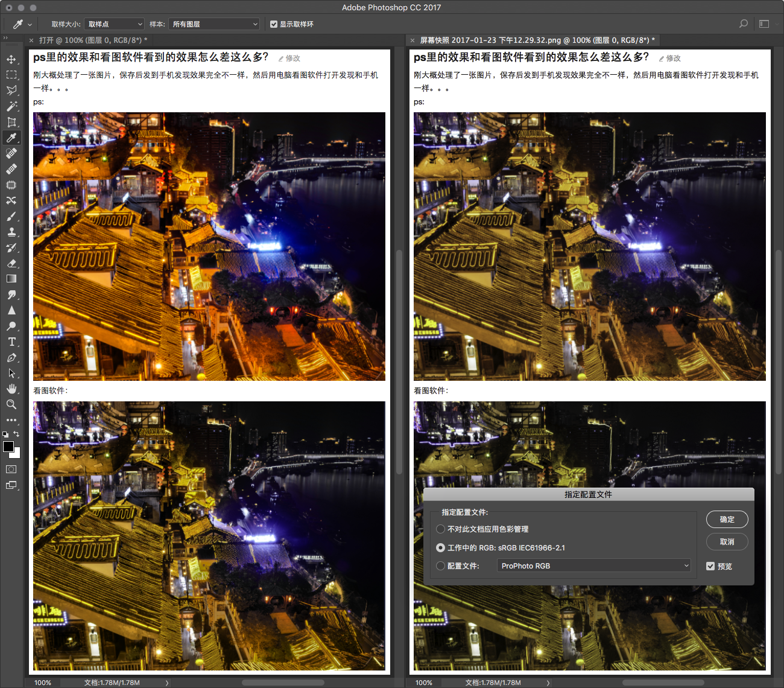
Task: Select the Clone Stamp tool
Action: click(11, 232)
